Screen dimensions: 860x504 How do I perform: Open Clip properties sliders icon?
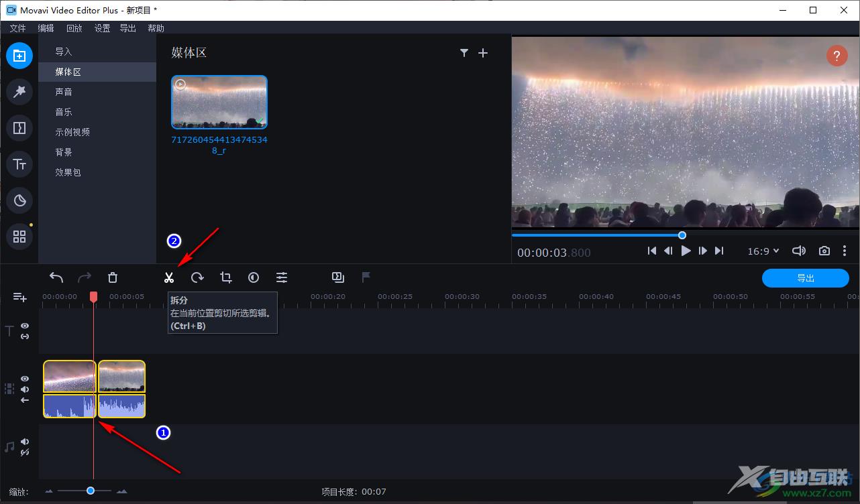(x=282, y=277)
